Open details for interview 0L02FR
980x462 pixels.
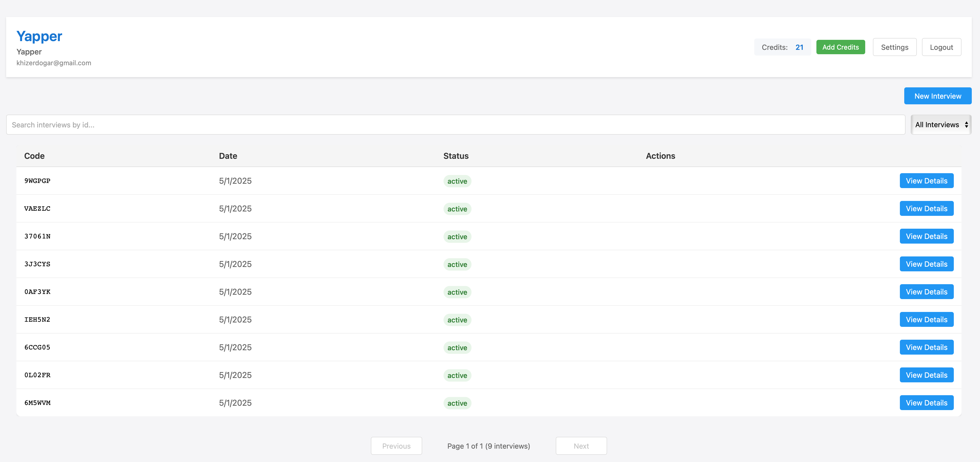[x=926, y=375]
